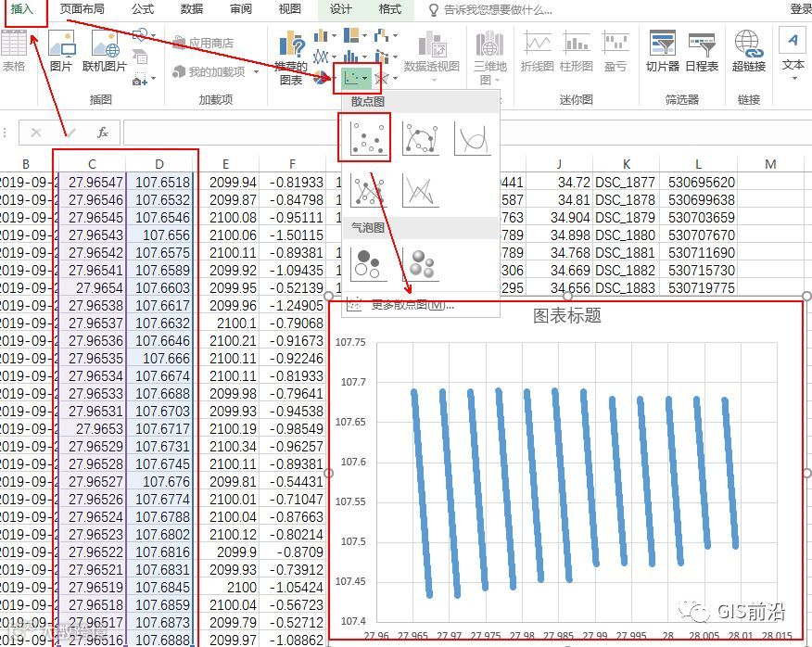Expand the shapes dropdown in 插图 group
This screenshot has width=812, height=647.
[153, 35]
